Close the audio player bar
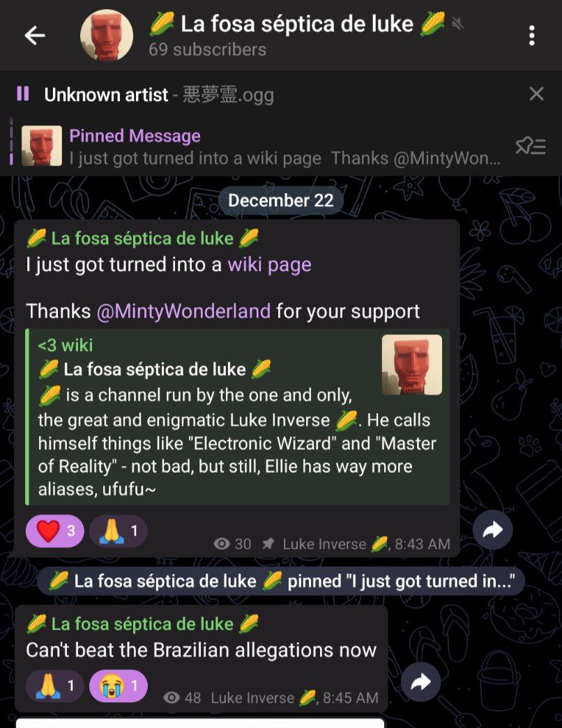 (x=536, y=94)
